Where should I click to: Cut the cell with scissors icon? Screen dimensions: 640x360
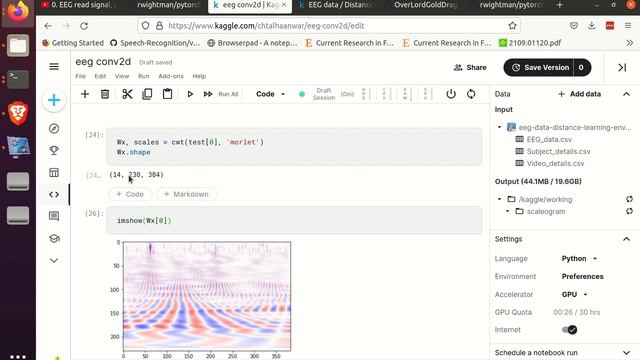(x=127, y=94)
